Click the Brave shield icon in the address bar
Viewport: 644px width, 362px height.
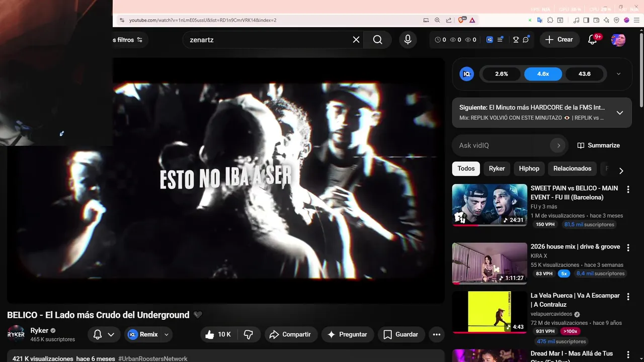461,20
